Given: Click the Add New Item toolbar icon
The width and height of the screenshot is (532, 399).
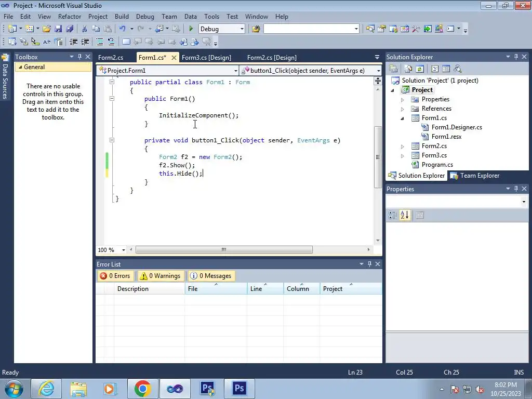Looking at the screenshot, I should tap(30, 29).
